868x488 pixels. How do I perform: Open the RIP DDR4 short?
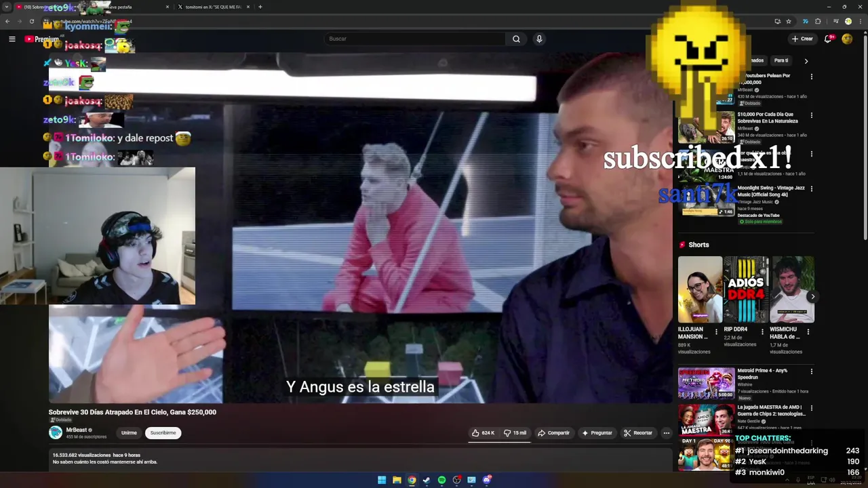tap(746, 289)
